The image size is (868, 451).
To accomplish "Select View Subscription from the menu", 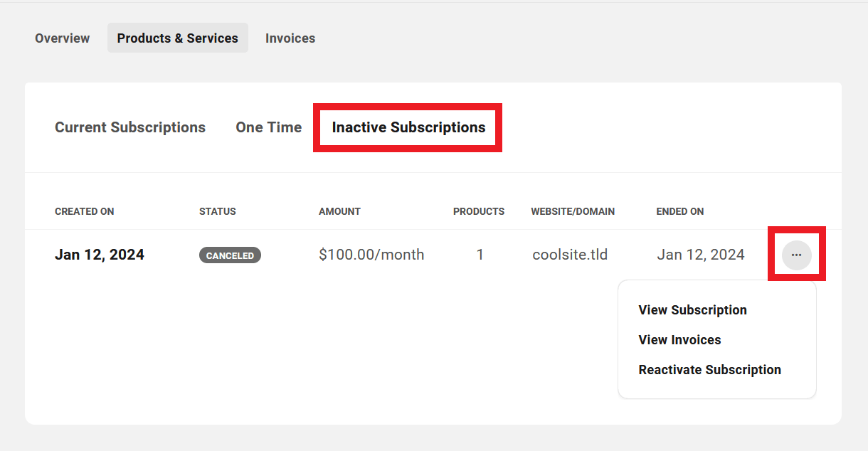I will click(692, 309).
